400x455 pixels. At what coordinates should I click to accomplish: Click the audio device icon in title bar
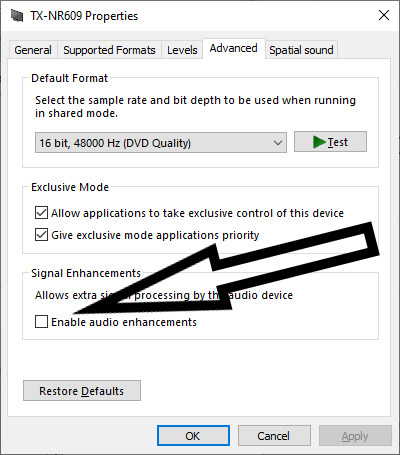pos(17,15)
